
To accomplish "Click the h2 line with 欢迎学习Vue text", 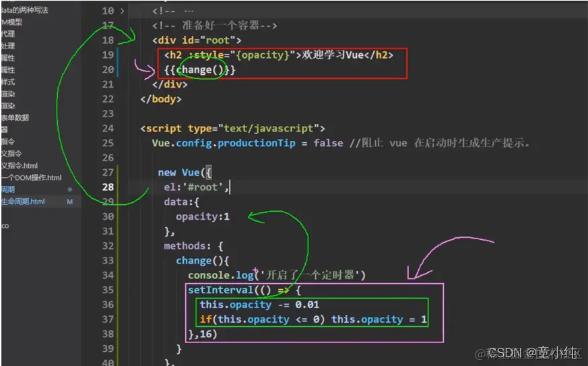I will click(x=279, y=55).
